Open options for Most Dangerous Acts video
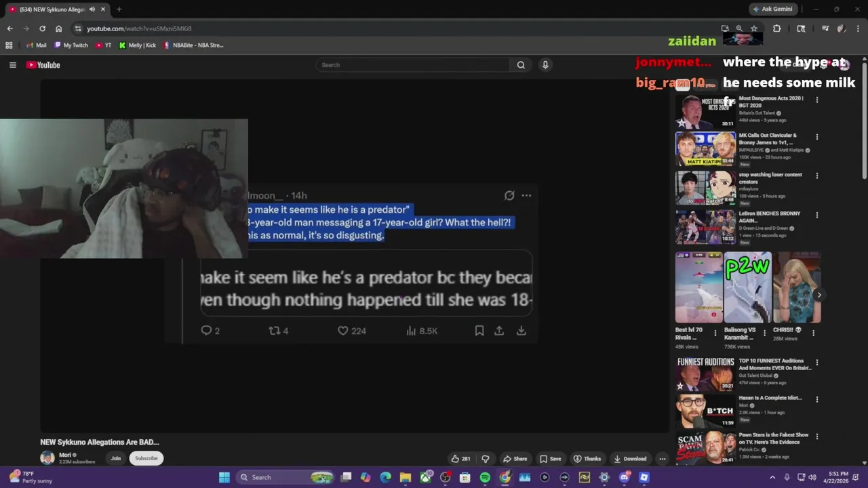 (x=816, y=100)
